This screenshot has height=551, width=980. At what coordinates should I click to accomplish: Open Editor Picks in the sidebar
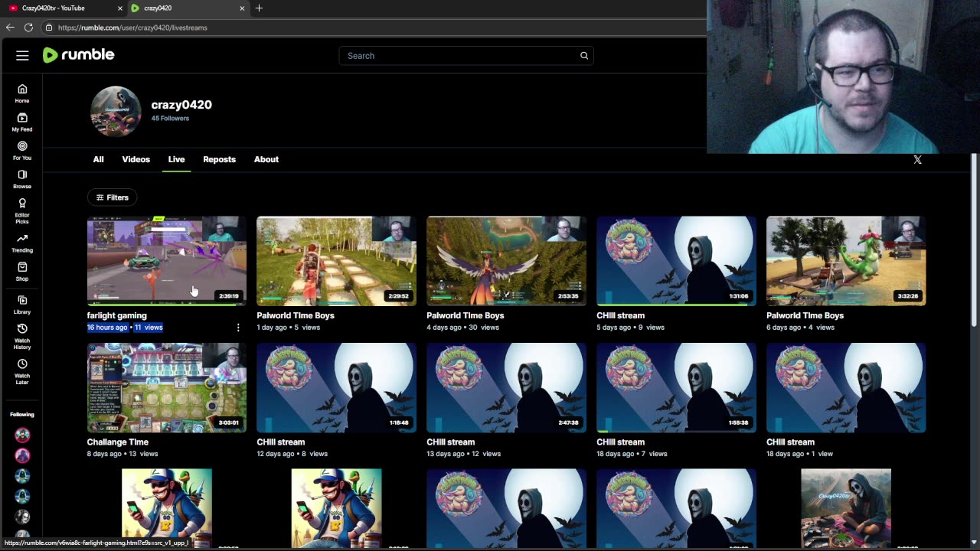22,211
